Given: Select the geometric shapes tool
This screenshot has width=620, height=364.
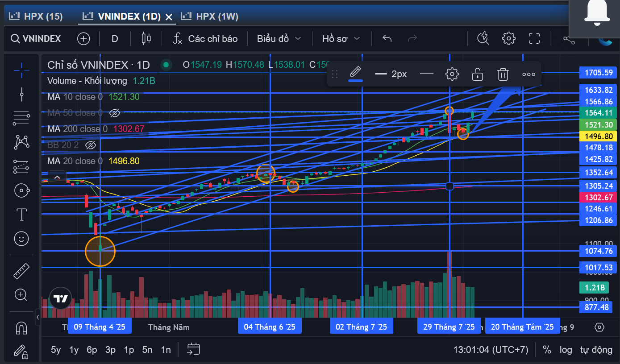Looking at the screenshot, I should 21,190.
